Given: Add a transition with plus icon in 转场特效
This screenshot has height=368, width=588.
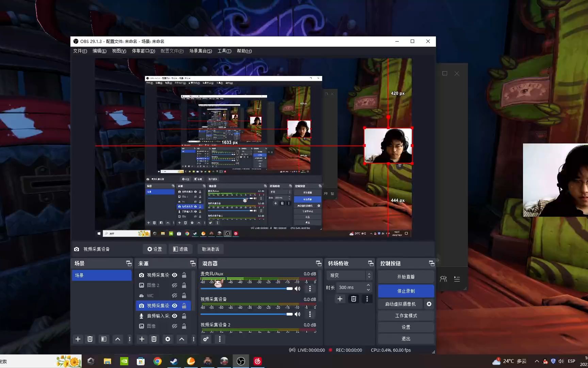Looking at the screenshot, I should pyautogui.click(x=340, y=299).
